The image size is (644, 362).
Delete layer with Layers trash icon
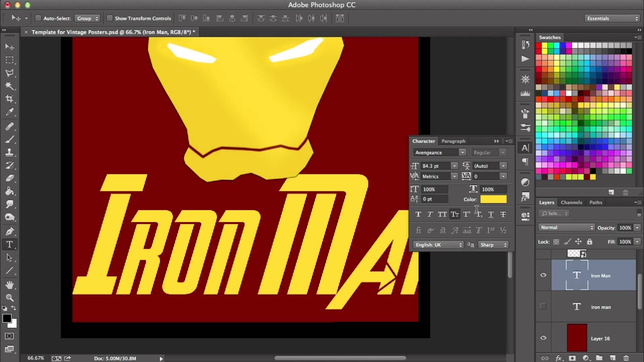tap(626, 358)
